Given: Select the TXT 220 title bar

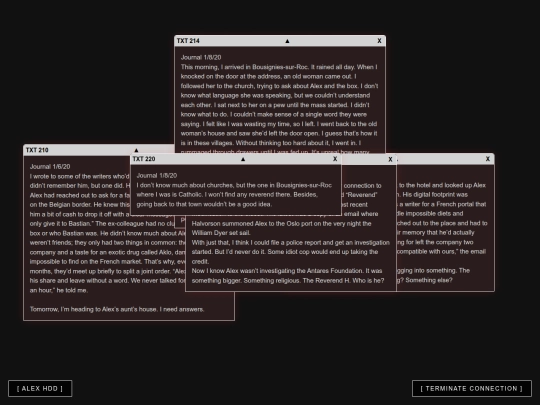Looking at the screenshot, I should click(x=236, y=159).
